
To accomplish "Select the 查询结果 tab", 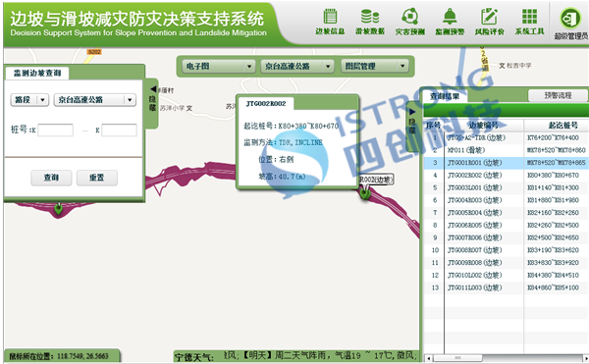I will (x=445, y=96).
